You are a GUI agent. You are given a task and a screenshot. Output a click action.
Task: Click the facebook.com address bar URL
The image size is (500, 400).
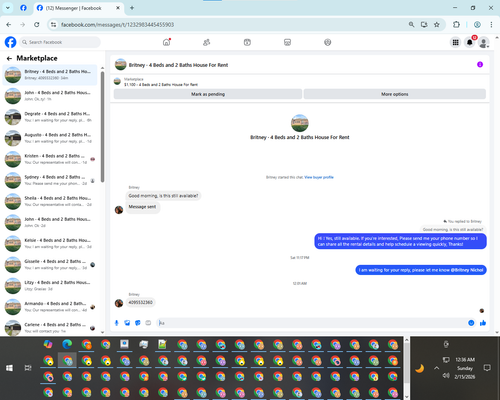pyautogui.click(x=117, y=25)
